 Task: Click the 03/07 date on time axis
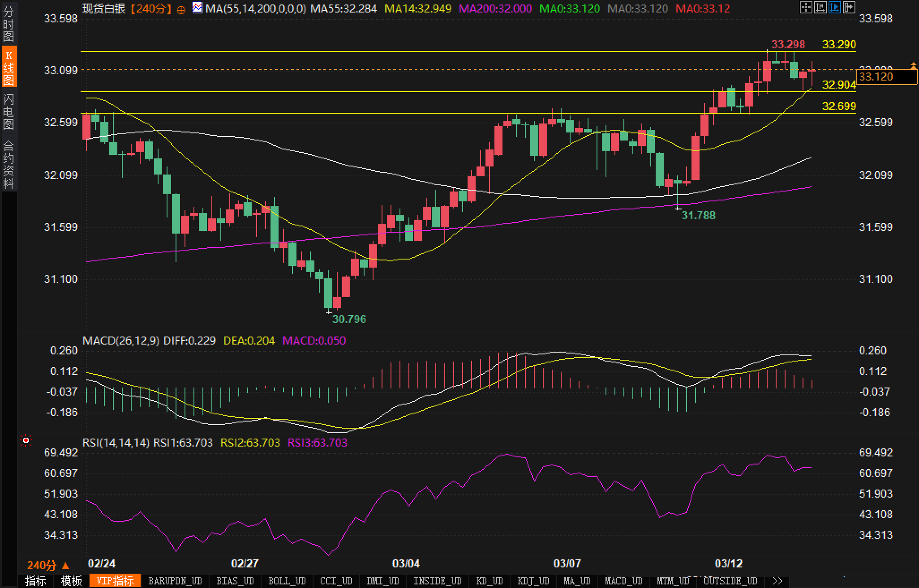pos(567,563)
